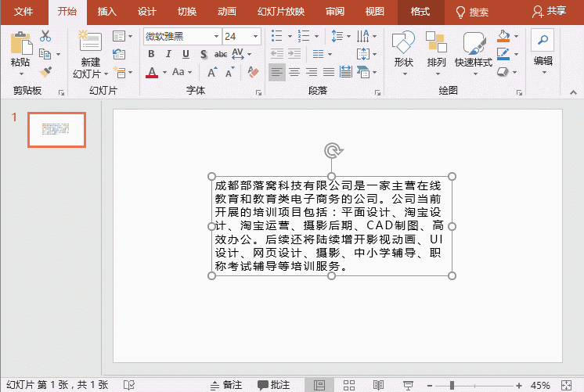The width and height of the screenshot is (584, 392).
Task: Expand the font color dropdown arrow
Action: point(164,72)
